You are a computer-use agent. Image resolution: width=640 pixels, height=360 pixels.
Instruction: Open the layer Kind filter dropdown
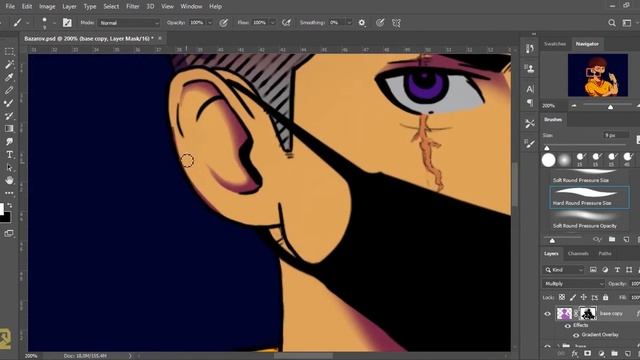(564, 270)
